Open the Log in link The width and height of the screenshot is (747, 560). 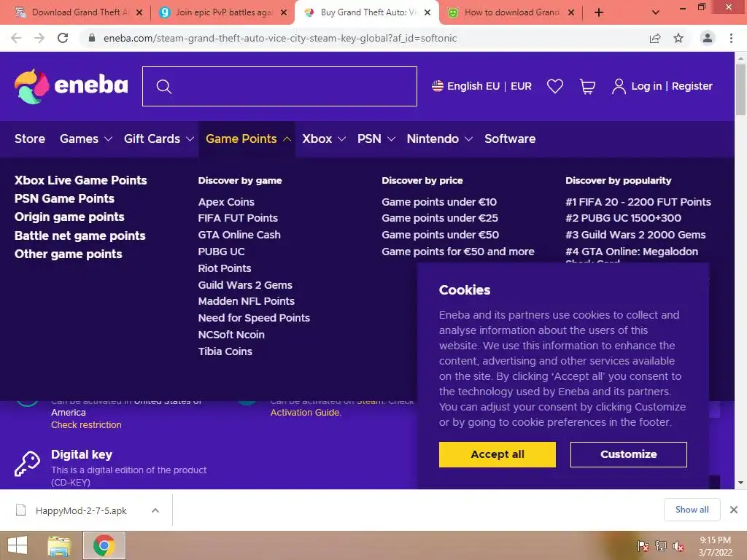pyautogui.click(x=646, y=86)
